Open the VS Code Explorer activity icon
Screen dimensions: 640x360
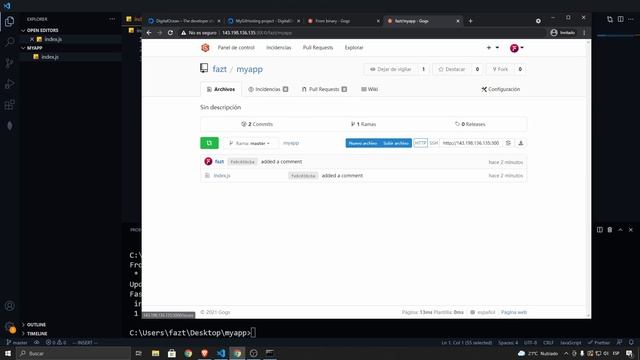[9, 21]
